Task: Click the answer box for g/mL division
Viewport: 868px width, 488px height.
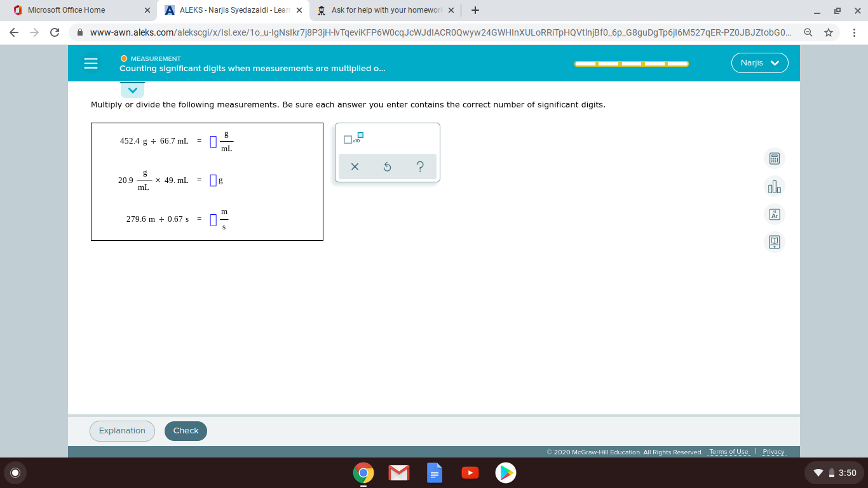Action: [x=214, y=141]
